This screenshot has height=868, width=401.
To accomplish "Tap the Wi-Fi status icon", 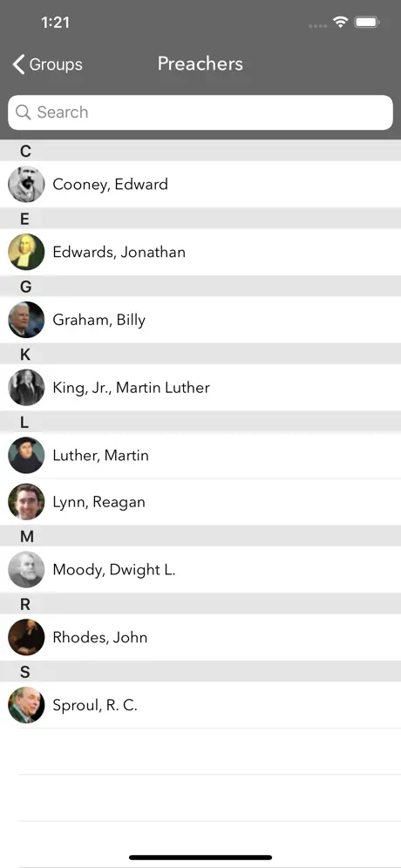I will click(340, 22).
